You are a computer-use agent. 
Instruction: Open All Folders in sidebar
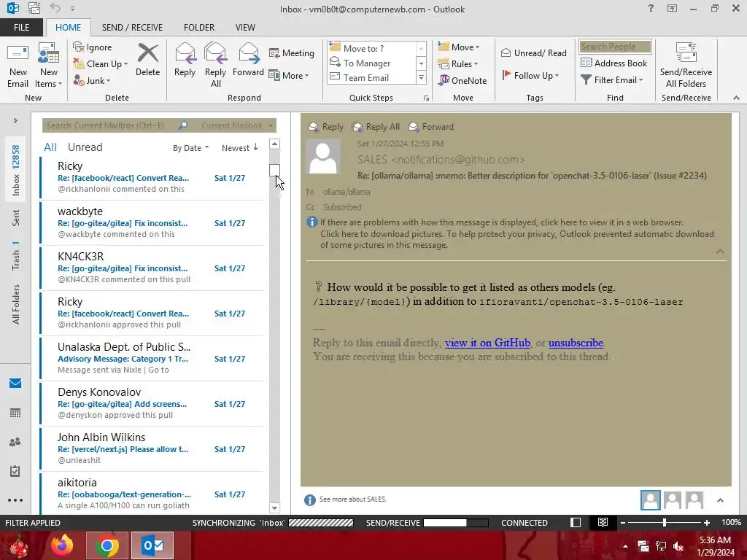pyautogui.click(x=16, y=304)
